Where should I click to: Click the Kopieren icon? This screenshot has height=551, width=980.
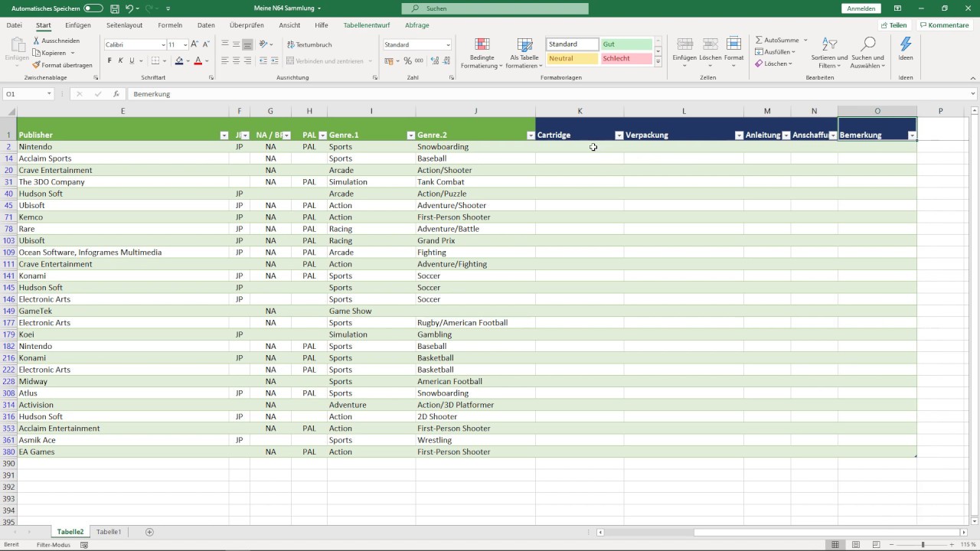tap(37, 53)
